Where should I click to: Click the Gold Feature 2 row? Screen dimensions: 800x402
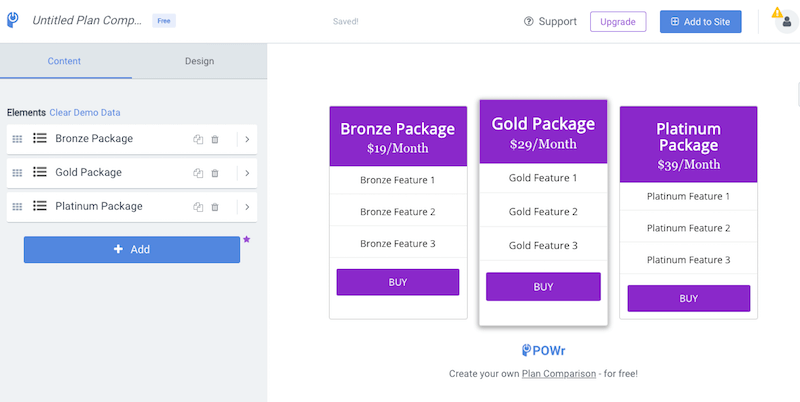coord(543,212)
